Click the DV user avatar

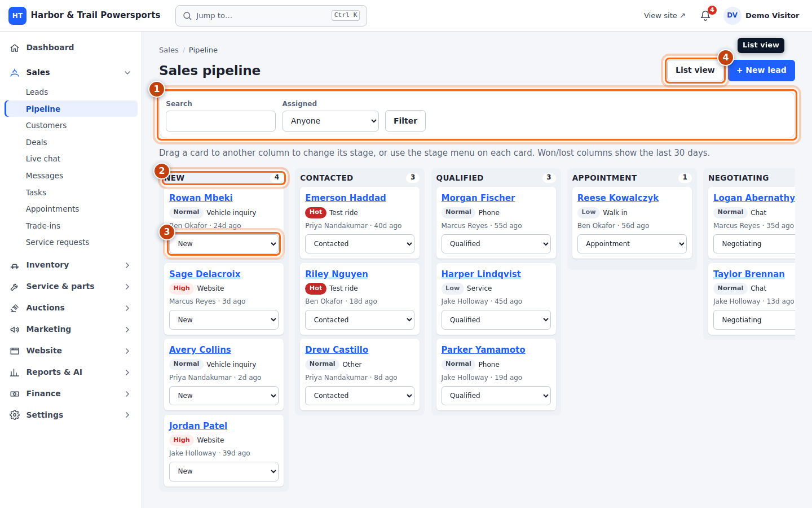[x=732, y=16]
